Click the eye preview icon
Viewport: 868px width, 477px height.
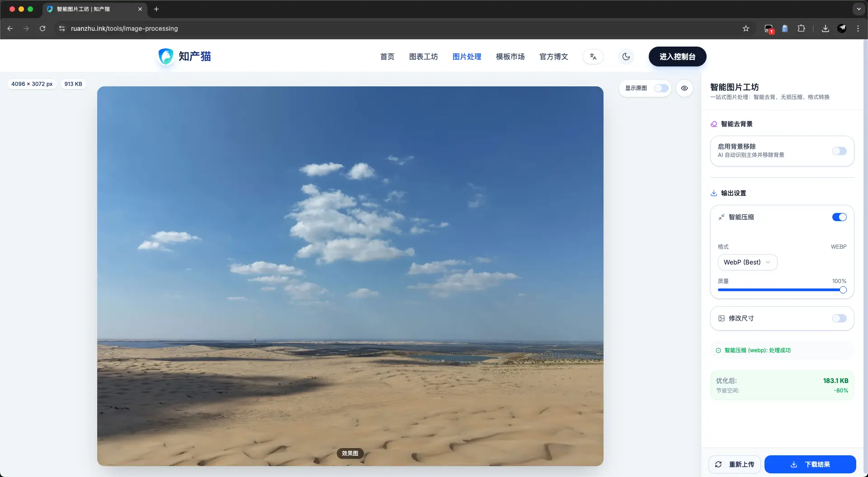point(684,88)
